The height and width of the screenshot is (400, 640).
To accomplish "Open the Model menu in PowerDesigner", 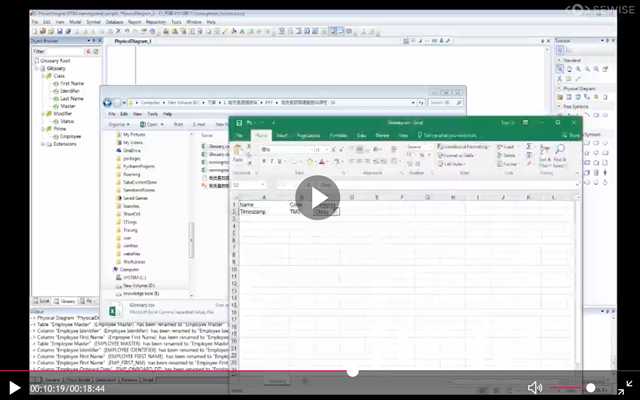I will coord(75,22).
